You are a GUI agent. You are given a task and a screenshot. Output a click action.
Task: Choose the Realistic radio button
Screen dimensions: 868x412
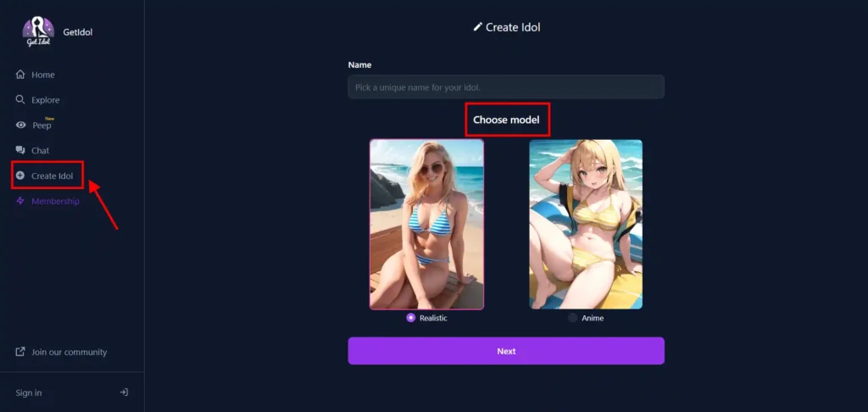(x=411, y=318)
